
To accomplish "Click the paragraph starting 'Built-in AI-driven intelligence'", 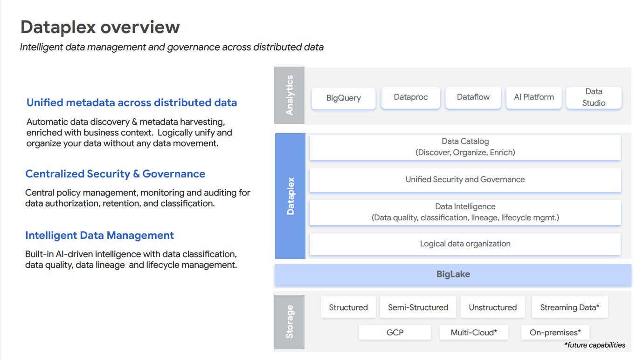I will click(131, 259).
